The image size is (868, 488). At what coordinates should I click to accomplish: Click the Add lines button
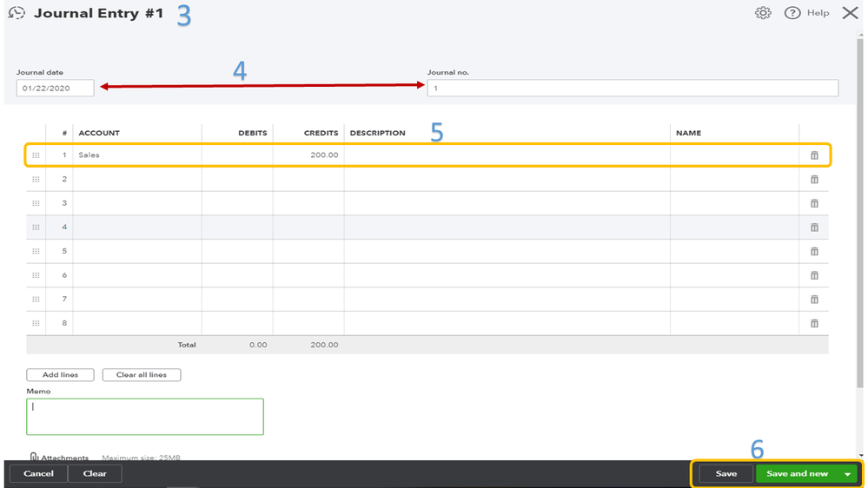coord(60,374)
